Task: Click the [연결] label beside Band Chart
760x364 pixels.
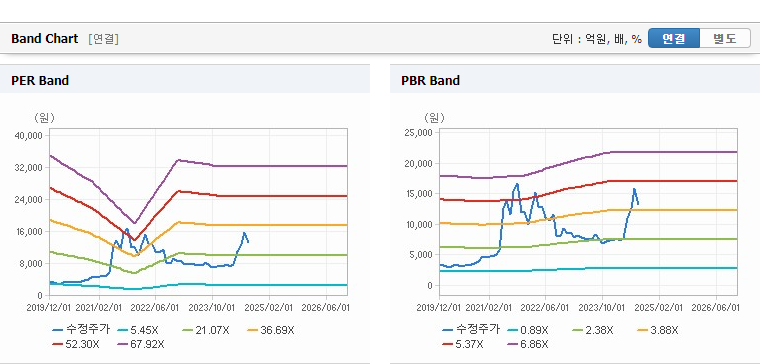Action: pos(103,39)
